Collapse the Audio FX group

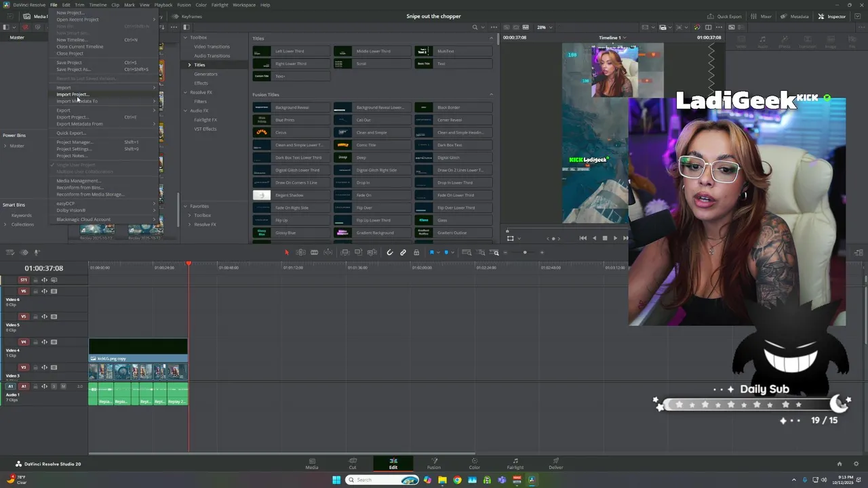pyautogui.click(x=184, y=110)
